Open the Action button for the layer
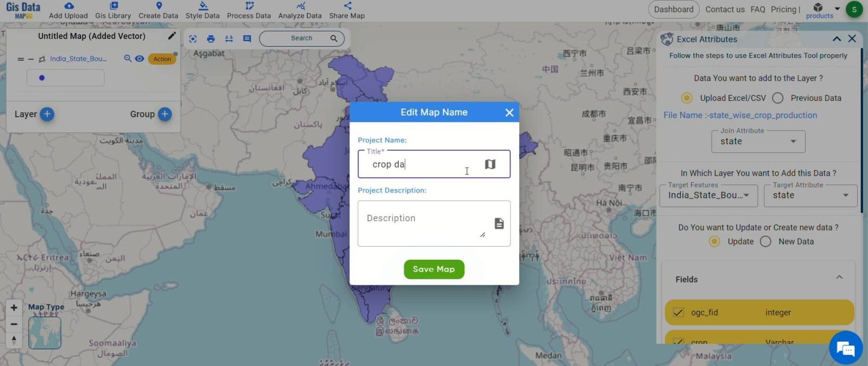This screenshot has height=366, width=868. (x=162, y=59)
